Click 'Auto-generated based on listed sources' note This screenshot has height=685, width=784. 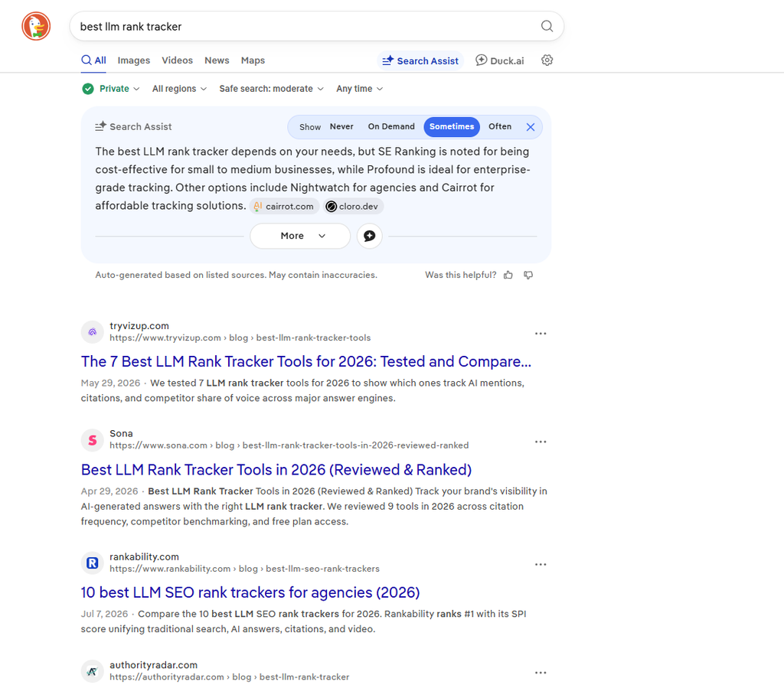point(236,275)
